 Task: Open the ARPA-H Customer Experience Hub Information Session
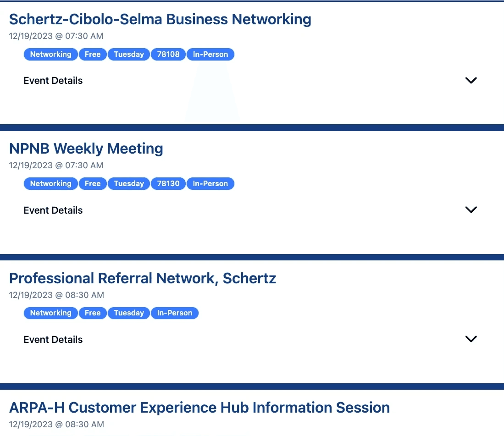[199, 407]
